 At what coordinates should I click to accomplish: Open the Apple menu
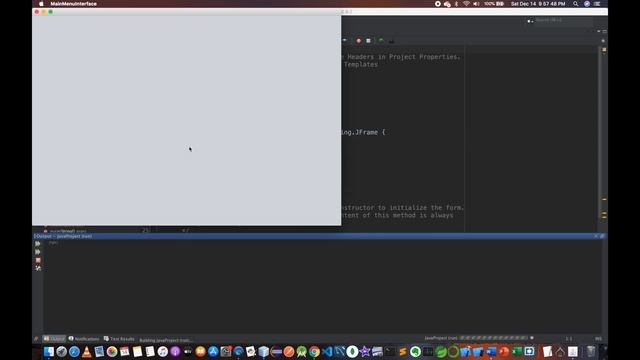pyautogui.click(x=41, y=4)
